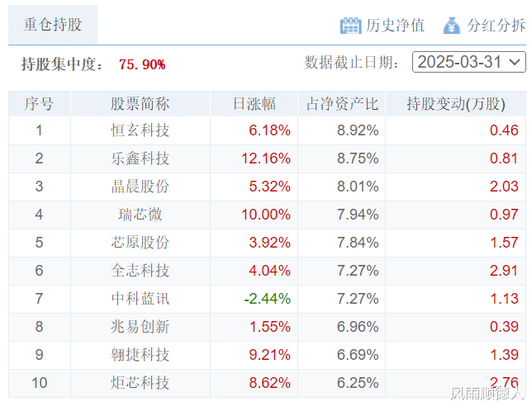The width and height of the screenshot is (532, 411).
Task: Select the 12.16% daily gain value
Action: pos(266,158)
